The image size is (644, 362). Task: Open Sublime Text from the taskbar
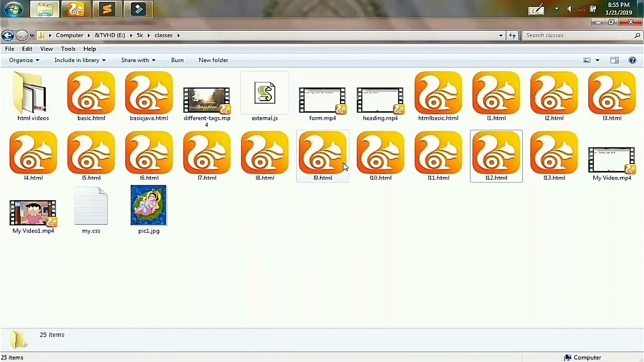coord(107,9)
